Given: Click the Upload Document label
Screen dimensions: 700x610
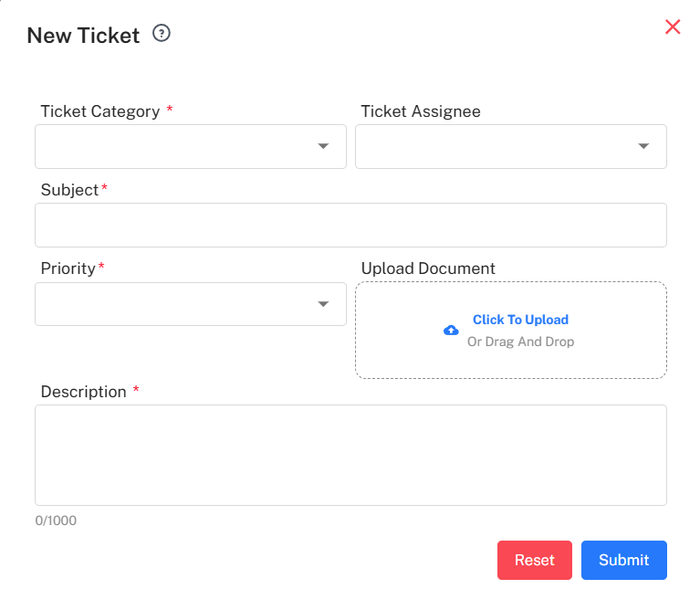Looking at the screenshot, I should click(428, 268).
